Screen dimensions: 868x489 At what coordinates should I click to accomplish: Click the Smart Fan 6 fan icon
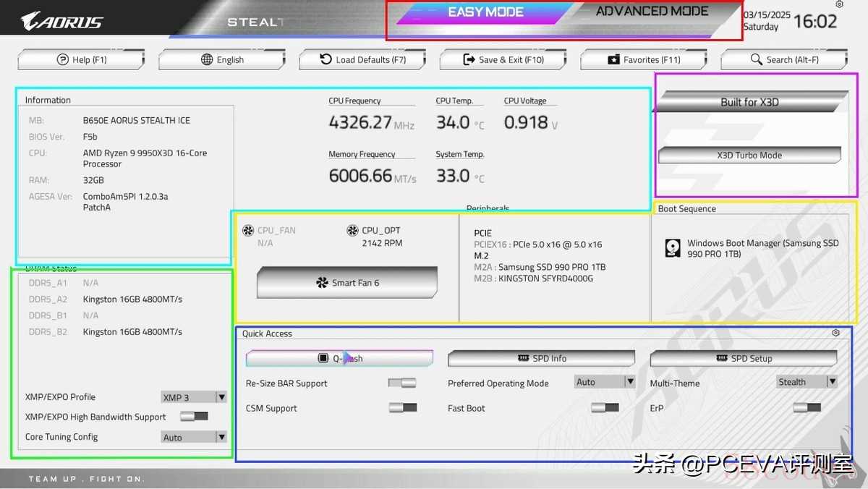(x=322, y=283)
